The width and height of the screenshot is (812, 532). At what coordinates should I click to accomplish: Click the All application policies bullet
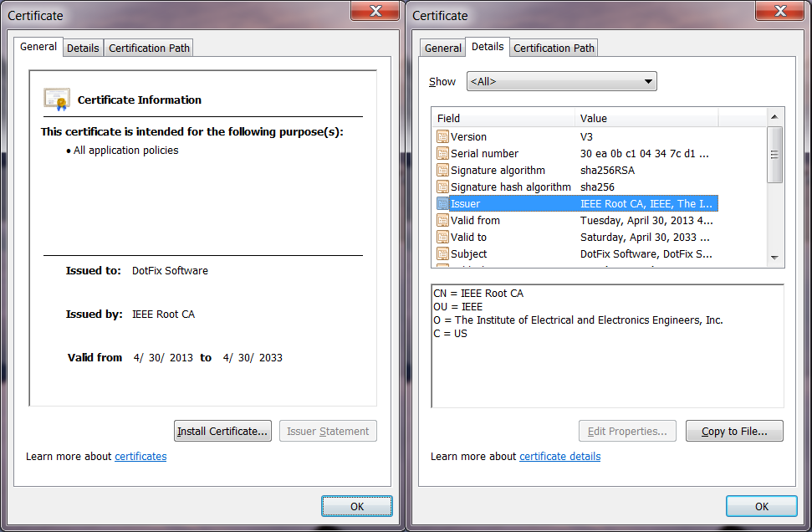(x=122, y=151)
